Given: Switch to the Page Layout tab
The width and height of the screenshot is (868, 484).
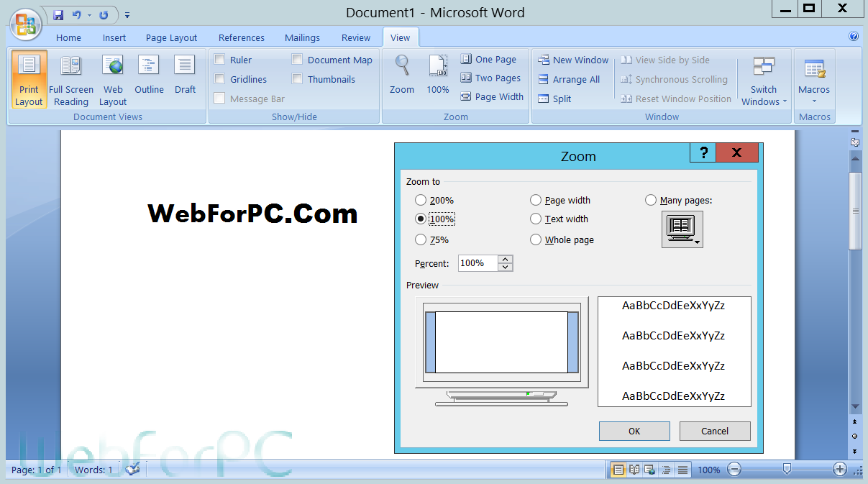Looking at the screenshot, I should tap(171, 38).
